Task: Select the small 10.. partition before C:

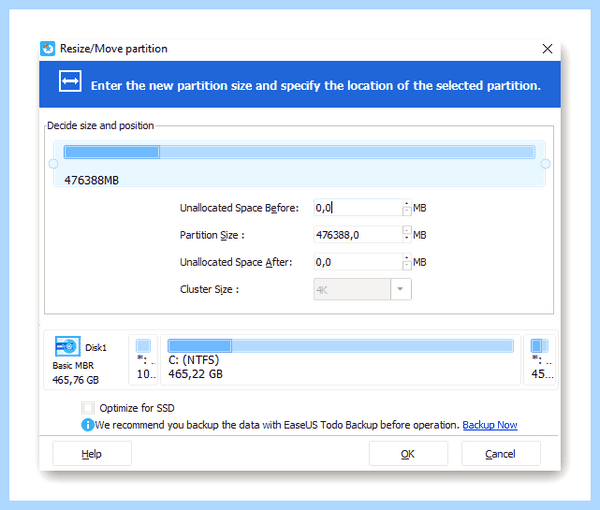Action: [143, 360]
